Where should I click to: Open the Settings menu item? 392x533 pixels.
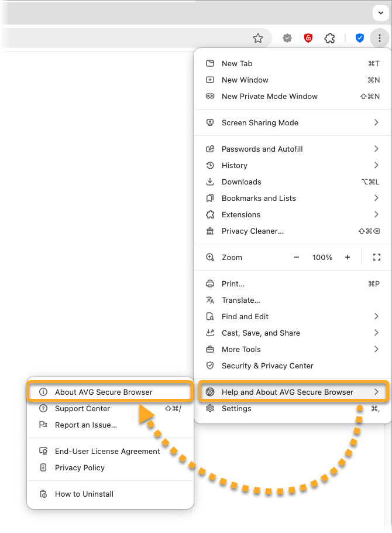coord(236,408)
